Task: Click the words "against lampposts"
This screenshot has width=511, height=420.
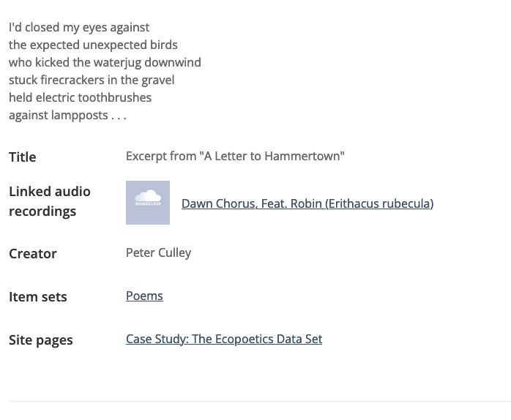Action: (58, 116)
